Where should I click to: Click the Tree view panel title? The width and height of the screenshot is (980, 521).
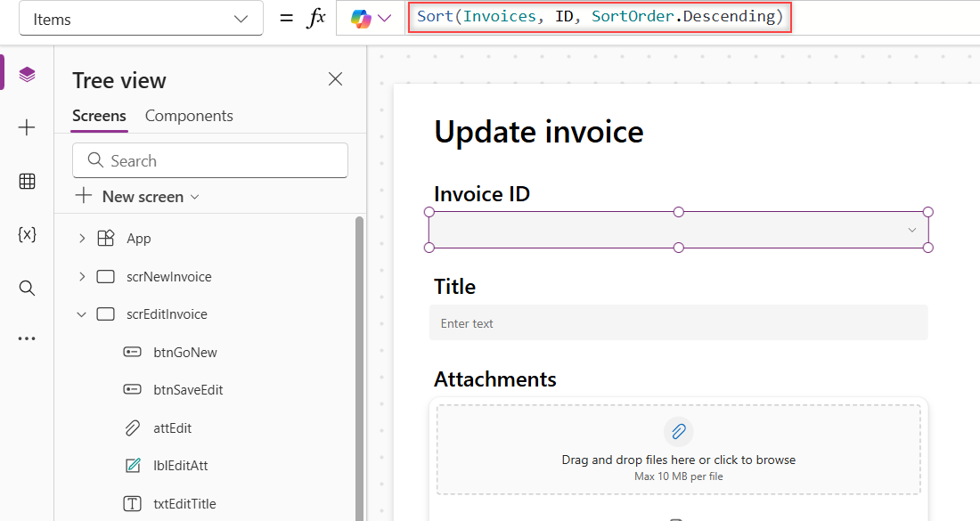[x=119, y=80]
